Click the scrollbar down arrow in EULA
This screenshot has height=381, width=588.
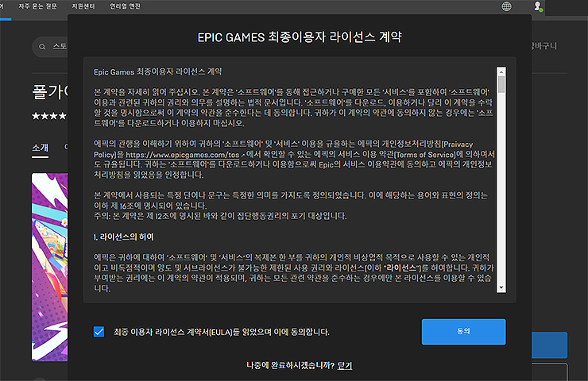(501, 288)
